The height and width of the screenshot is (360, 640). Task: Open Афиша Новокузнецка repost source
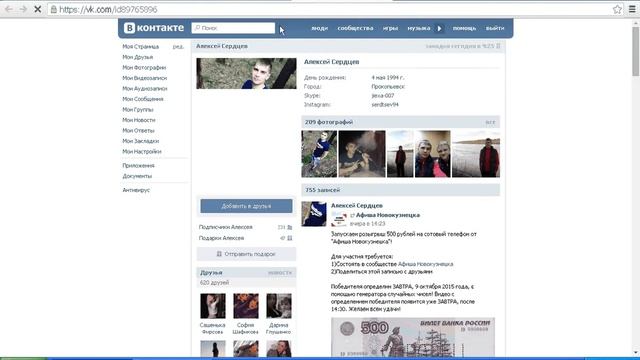[388, 215]
